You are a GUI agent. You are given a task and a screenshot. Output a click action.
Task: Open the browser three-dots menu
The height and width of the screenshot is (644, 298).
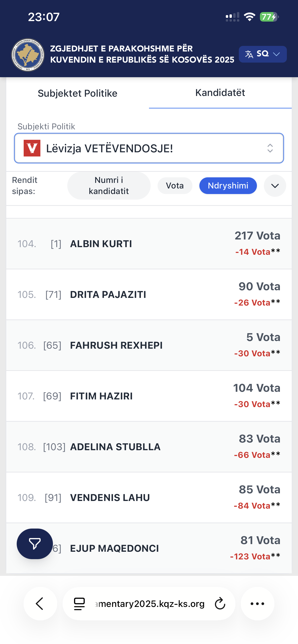coord(257,604)
